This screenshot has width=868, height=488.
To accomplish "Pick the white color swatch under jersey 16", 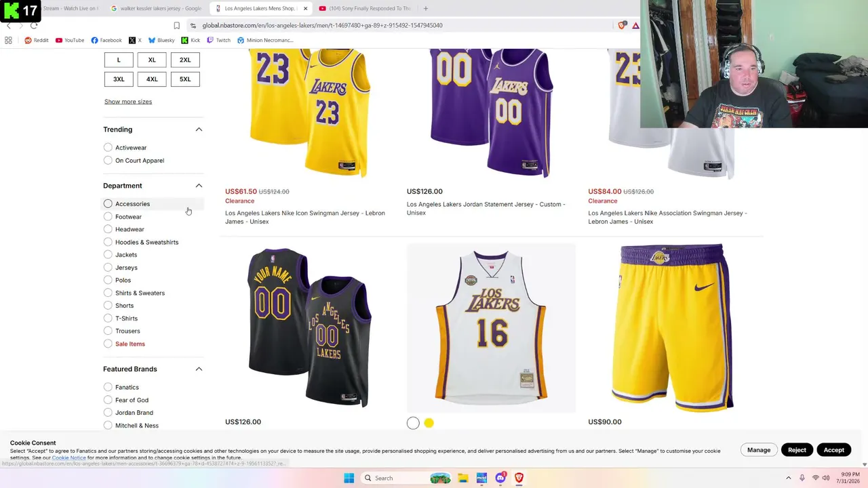I will (x=413, y=423).
